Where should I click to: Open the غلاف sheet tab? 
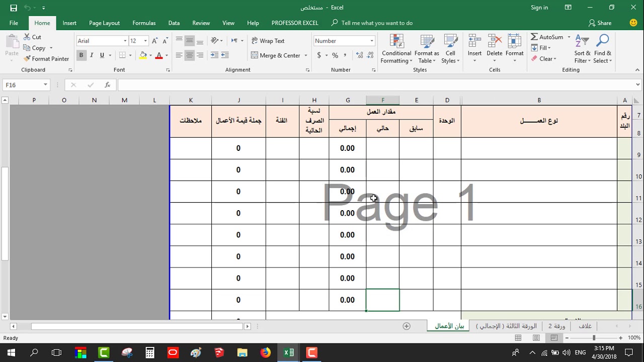pyautogui.click(x=585, y=326)
